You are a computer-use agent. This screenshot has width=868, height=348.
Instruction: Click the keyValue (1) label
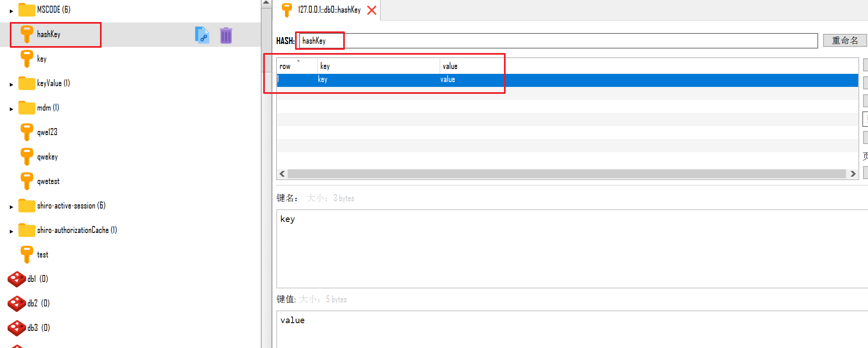(x=53, y=83)
